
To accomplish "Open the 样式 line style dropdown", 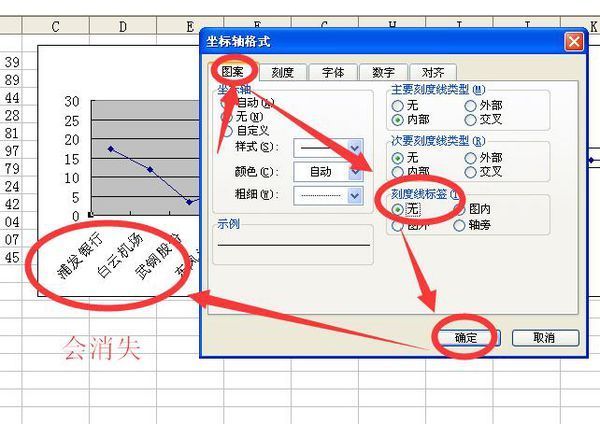I will click(355, 148).
